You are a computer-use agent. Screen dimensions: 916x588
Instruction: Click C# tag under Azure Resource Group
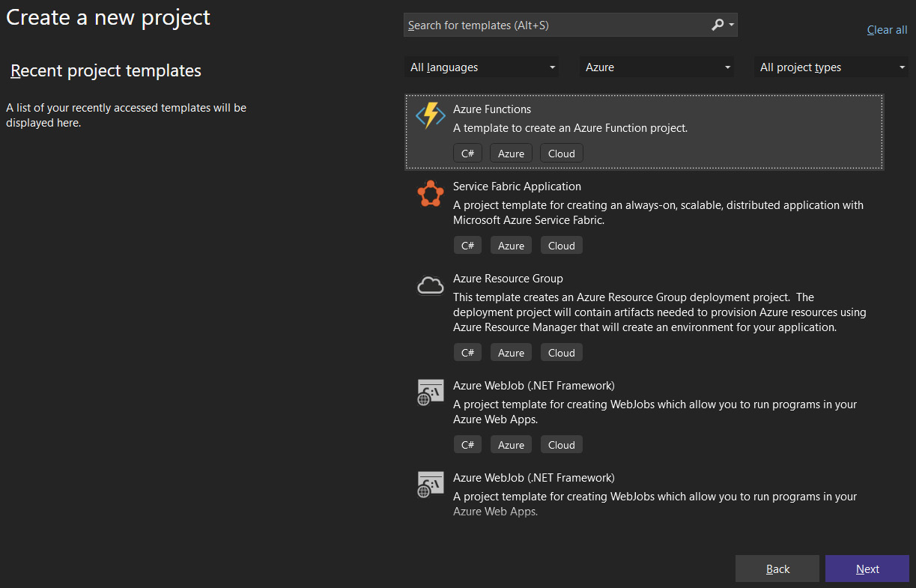tap(467, 353)
